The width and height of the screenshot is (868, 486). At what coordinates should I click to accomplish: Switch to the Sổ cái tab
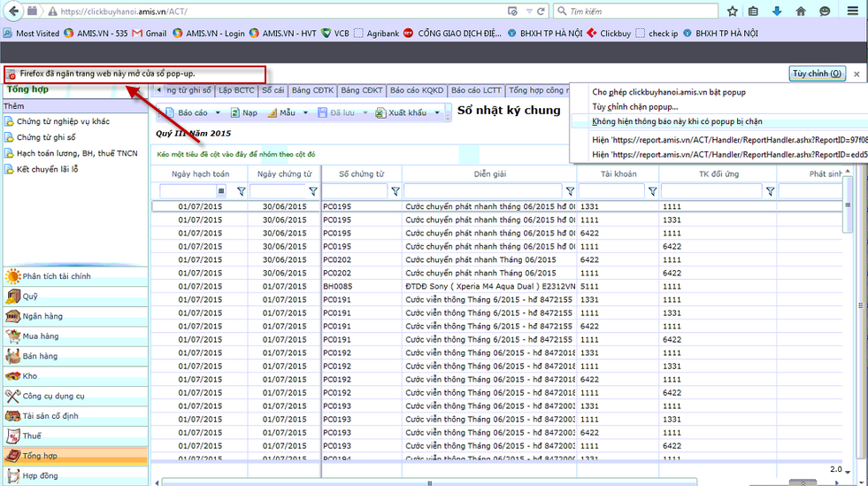[273, 90]
